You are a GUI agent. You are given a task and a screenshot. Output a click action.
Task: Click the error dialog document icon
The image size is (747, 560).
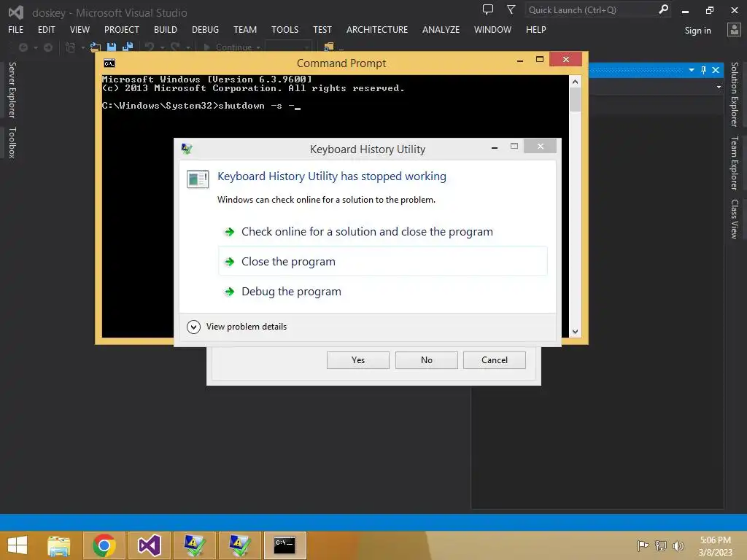pyautogui.click(x=198, y=179)
